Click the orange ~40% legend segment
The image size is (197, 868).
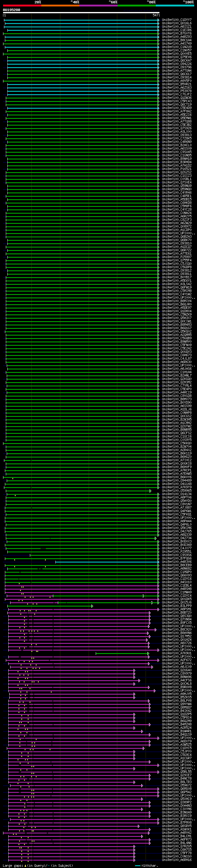pyautogui.click(x=60, y=6)
